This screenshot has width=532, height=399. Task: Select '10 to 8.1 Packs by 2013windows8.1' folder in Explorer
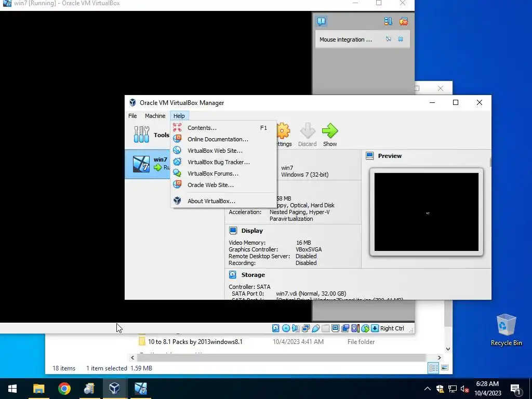pos(195,342)
